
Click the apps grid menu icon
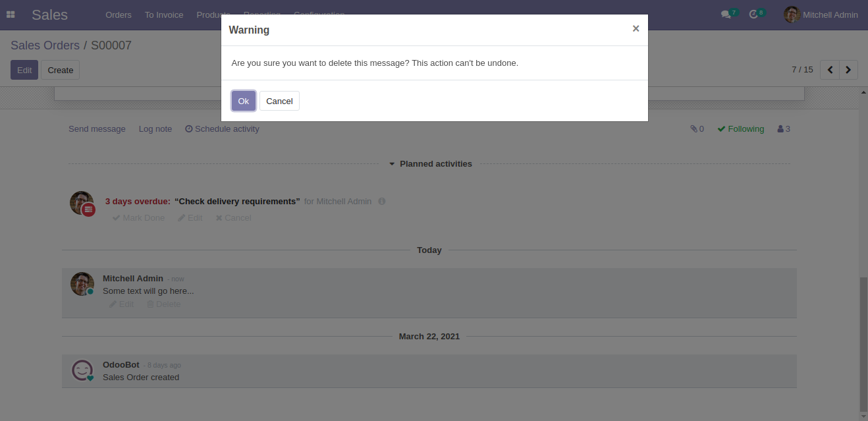(x=11, y=14)
